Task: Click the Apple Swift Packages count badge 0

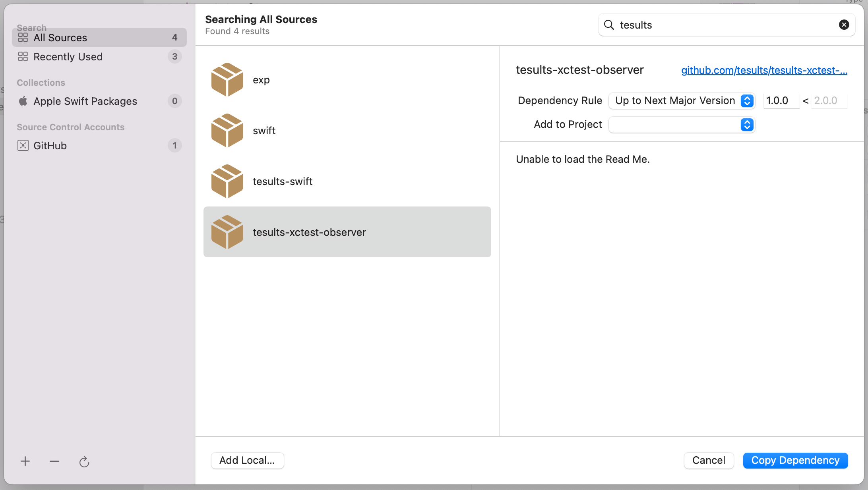Action: (174, 101)
